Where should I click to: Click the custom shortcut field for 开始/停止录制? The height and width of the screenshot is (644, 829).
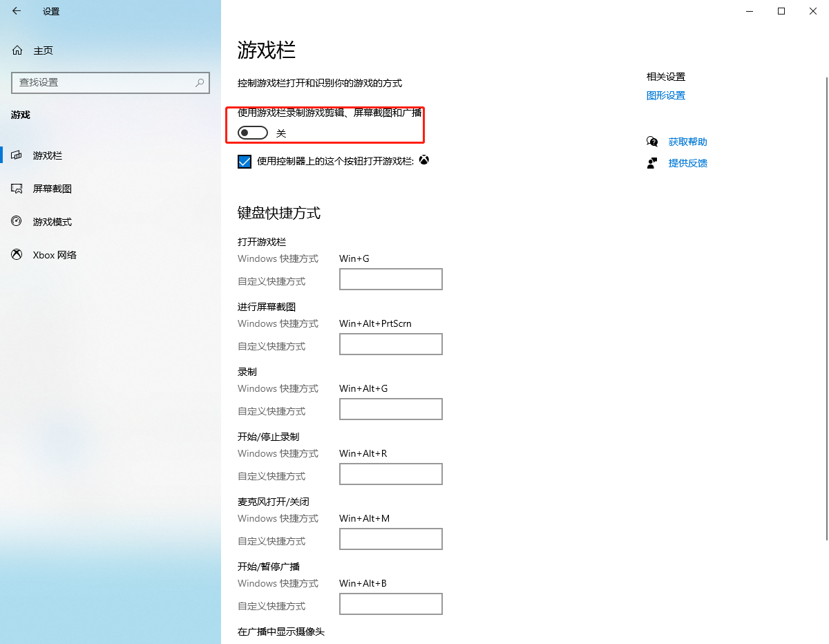tap(390, 473)
